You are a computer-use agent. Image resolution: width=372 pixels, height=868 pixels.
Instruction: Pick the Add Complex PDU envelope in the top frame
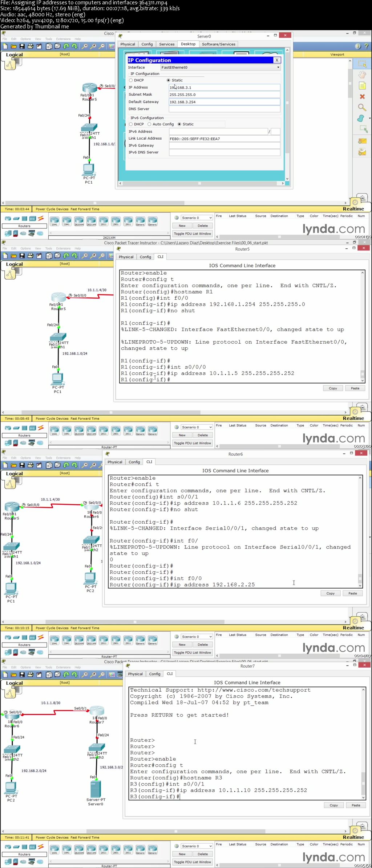(x=362, y=152)
